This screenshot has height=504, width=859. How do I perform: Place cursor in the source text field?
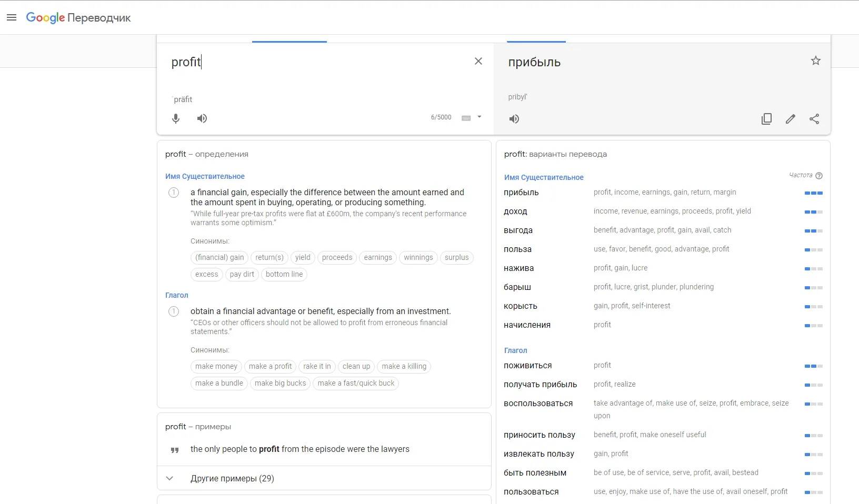click(263, 62)
